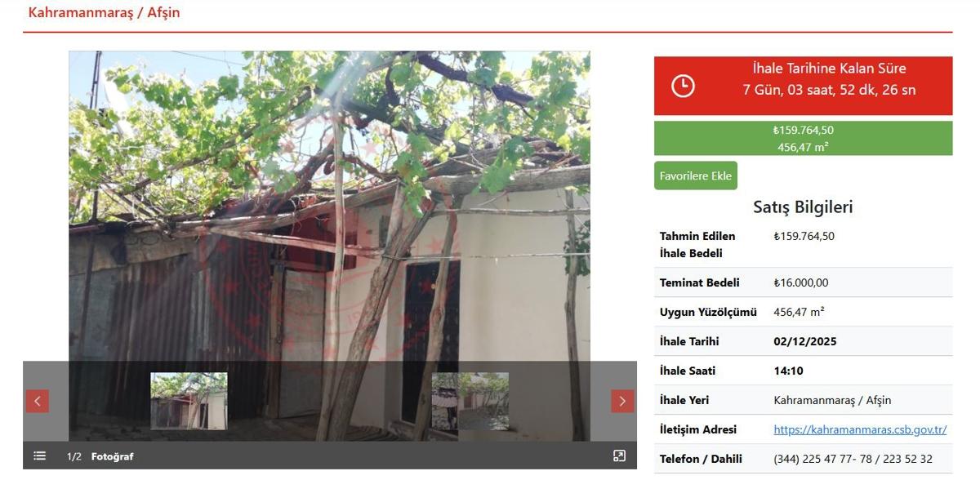Click the green price and area banner
The width and height of the screenshot is (980, 480).
803,138
